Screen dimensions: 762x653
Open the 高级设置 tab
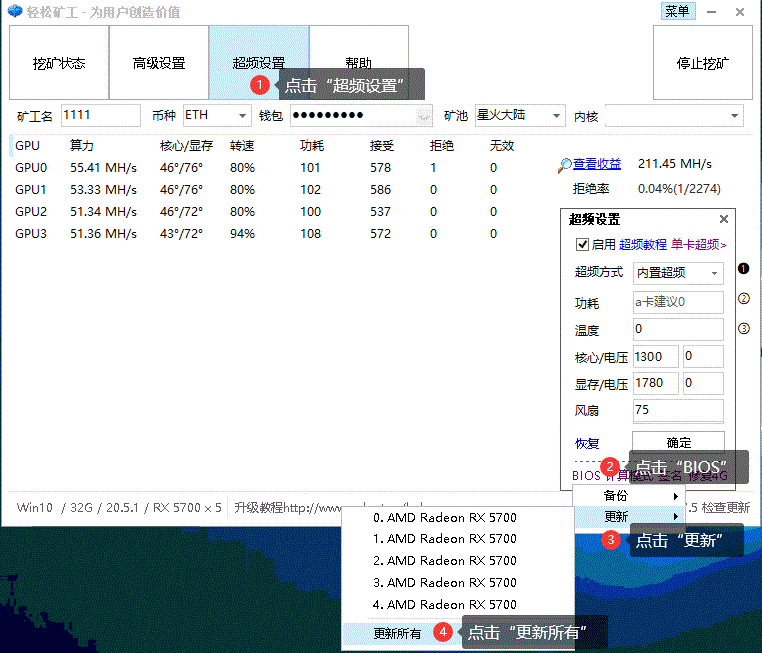[x=159, y=63]
